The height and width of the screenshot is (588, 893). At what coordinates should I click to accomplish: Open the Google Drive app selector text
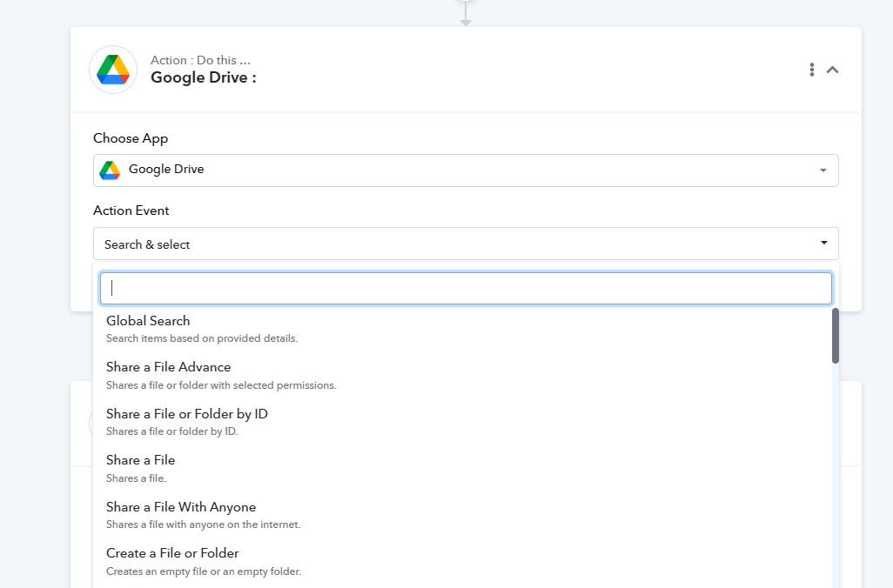[x=166, y=170]
